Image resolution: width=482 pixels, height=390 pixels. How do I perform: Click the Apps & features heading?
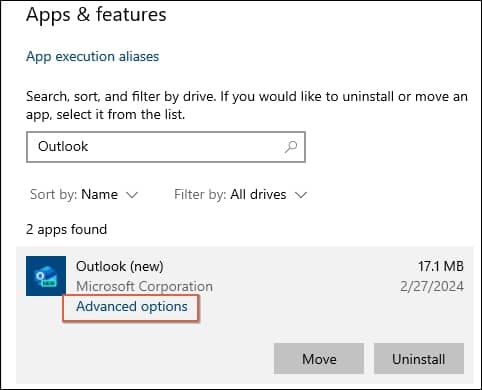click(x=96, y=15)
